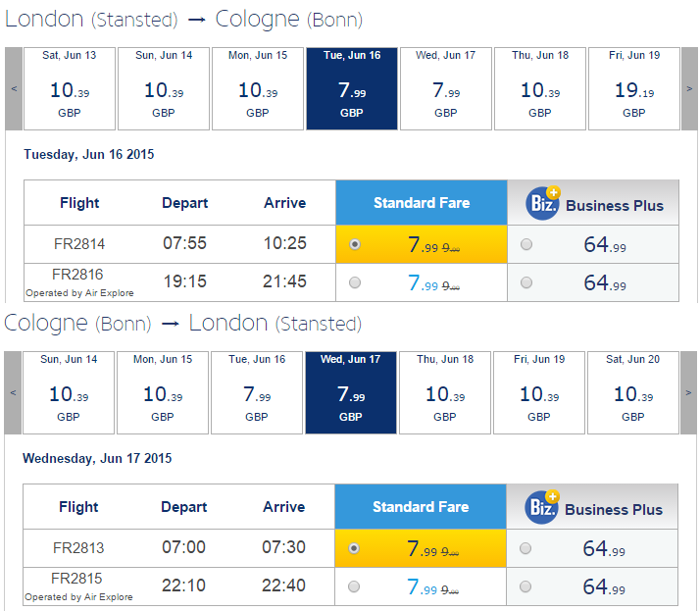700x611 pixels.
Task: Click previous dates arrow for London to Cologne
Action: click(14, 89)
